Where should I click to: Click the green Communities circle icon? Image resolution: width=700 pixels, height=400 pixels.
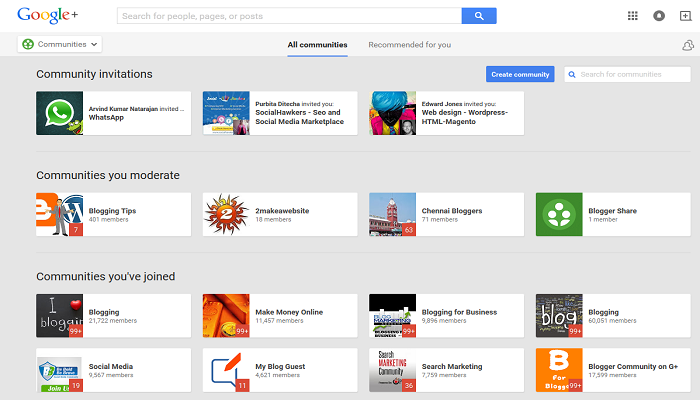point(28,44)
